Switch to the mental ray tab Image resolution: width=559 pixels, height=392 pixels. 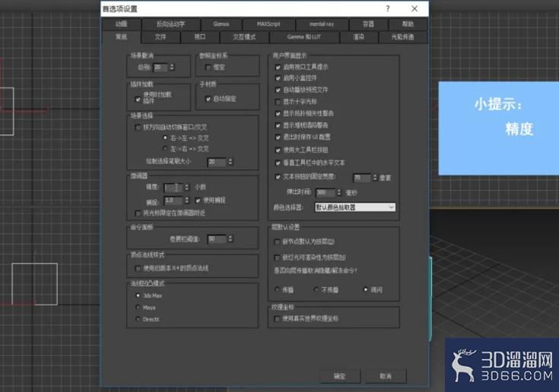[x=322, y=24]
